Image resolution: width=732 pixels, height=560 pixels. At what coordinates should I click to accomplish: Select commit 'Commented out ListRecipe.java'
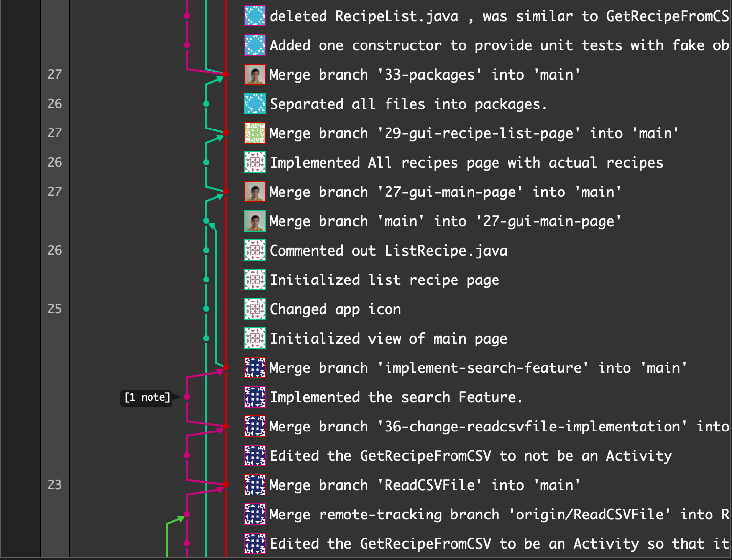coord(388,251)
